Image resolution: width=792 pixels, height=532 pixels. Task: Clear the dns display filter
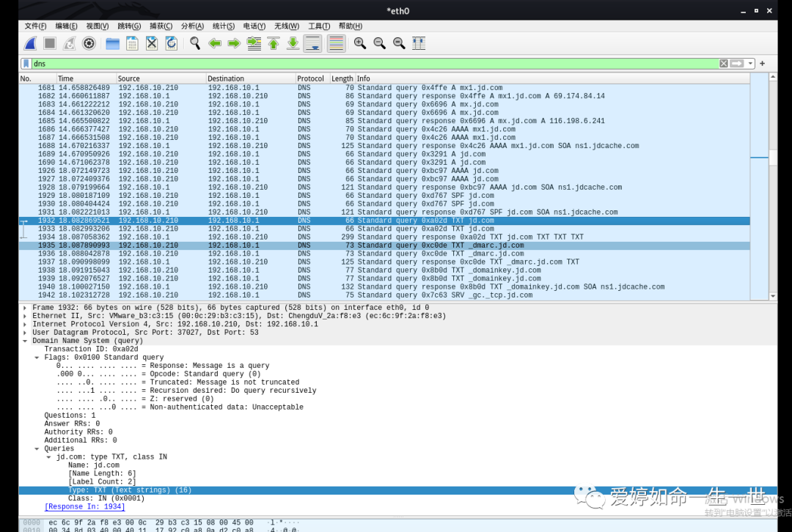coord(724,64)
